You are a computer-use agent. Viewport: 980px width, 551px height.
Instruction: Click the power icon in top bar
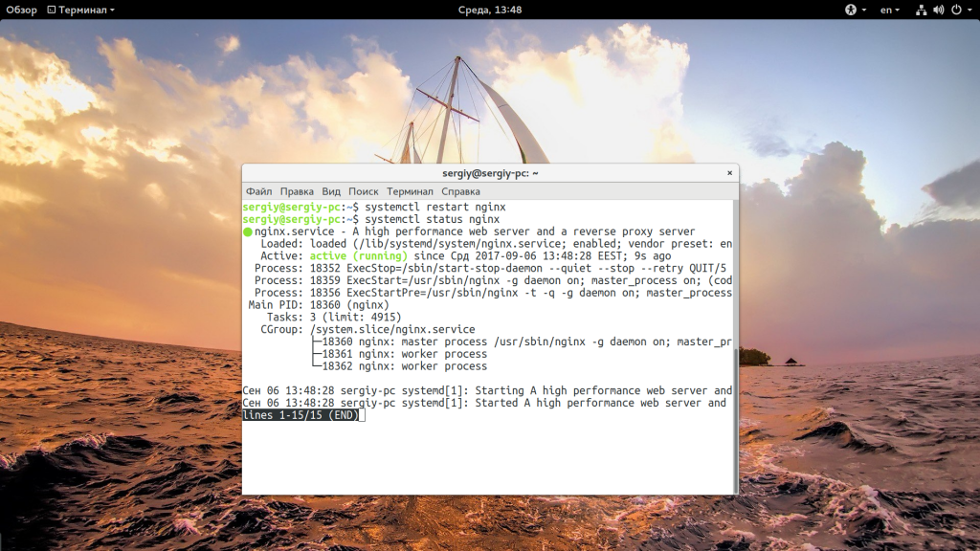954,10
